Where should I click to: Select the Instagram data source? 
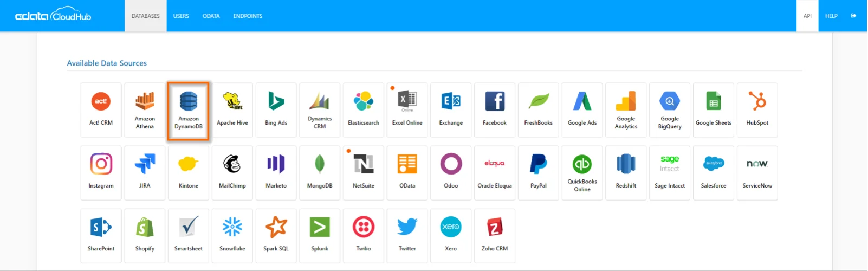[101, 173]
